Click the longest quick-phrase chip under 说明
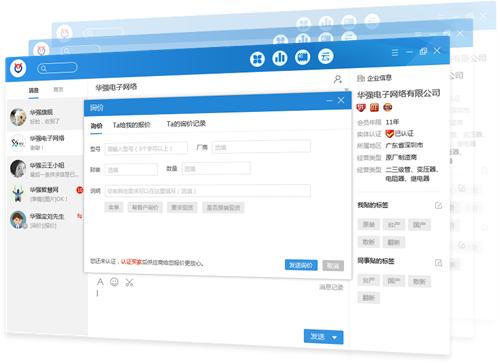Image resolution: width=500 pixels, height=364 pixels. [x=223, y=207]
